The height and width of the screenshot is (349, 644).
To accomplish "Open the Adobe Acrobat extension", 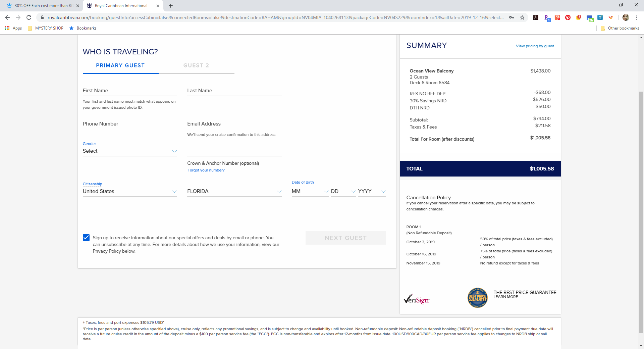I will 536,17.
